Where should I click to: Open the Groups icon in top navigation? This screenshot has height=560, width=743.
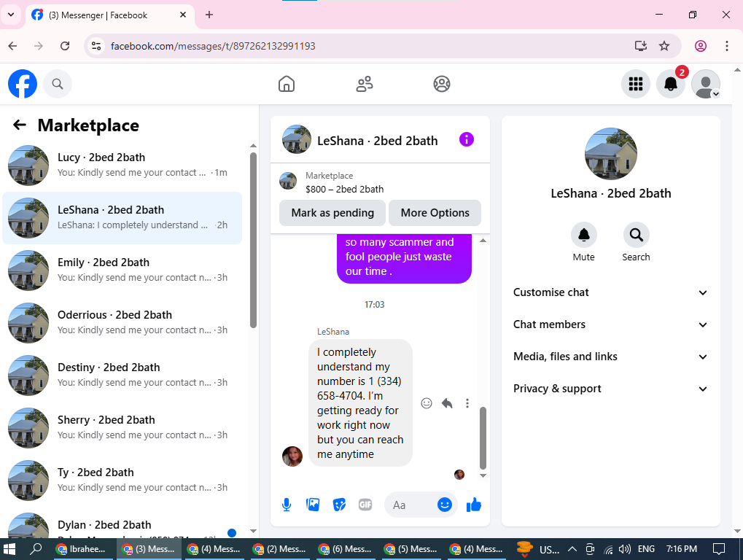pos(442,84)
